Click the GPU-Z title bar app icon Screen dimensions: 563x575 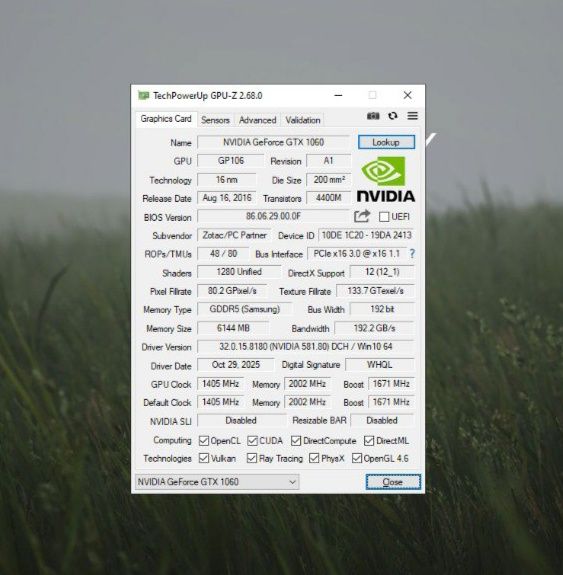[143, 96]
